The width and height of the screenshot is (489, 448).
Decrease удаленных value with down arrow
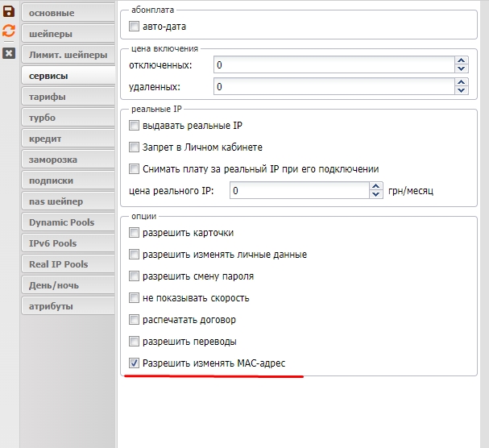[461, 90]
